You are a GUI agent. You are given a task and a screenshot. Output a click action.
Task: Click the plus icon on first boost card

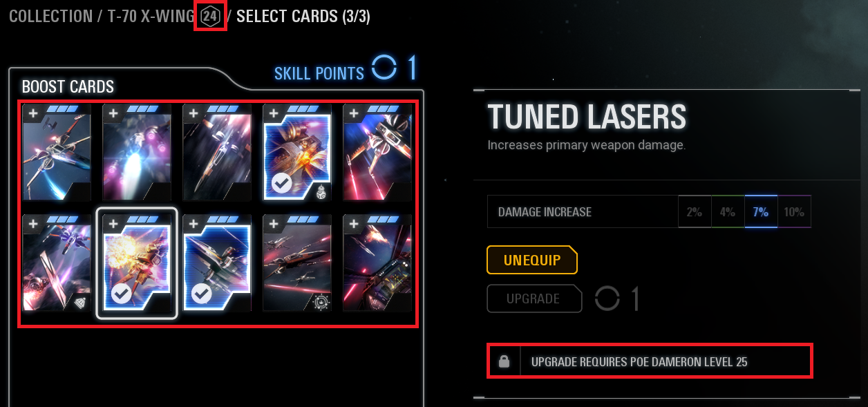[32, 113]
